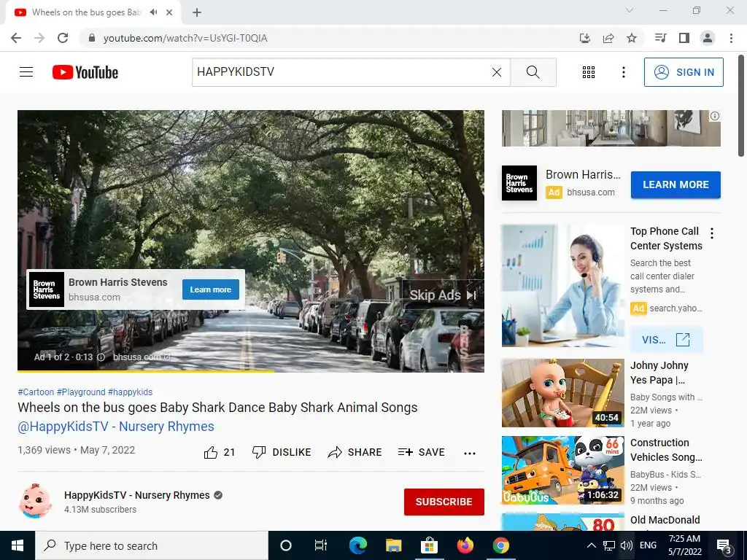Click Brown Harris Stevens sidebar ad logo
747x560 pixels.
coord(519,183)
